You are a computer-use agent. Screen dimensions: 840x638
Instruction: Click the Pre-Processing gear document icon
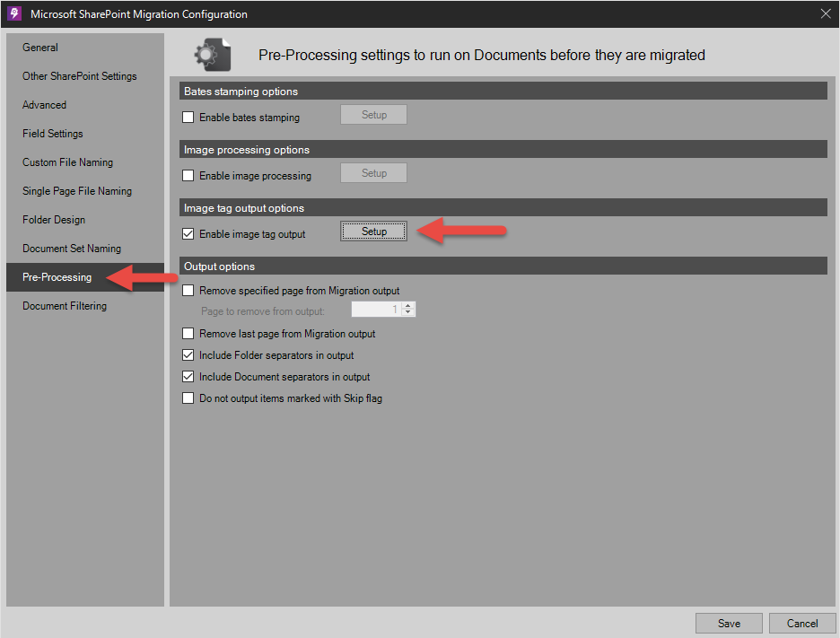(214, 55)
